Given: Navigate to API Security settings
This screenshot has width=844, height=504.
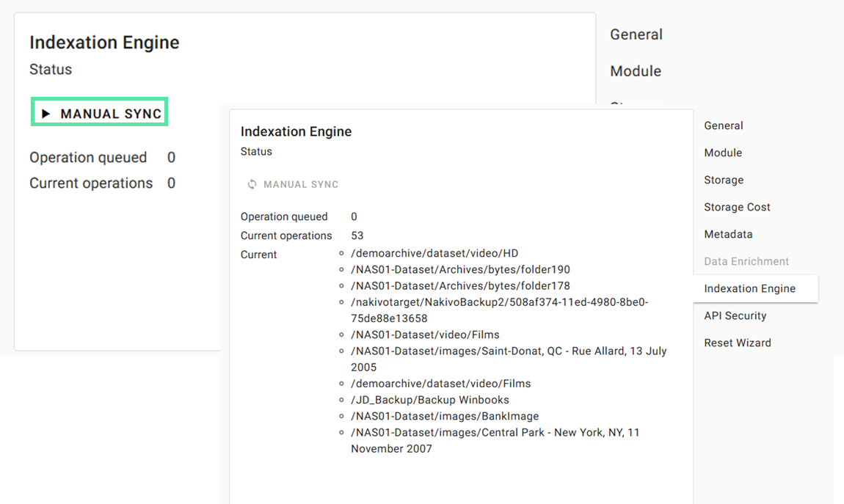Looking at the screenshot, I should [735, 315].
